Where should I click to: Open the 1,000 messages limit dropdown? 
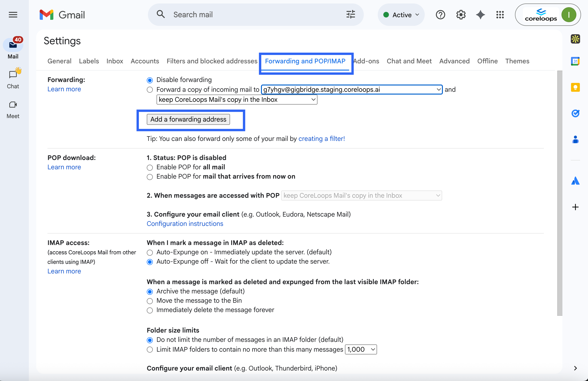[x=361, y=350]
